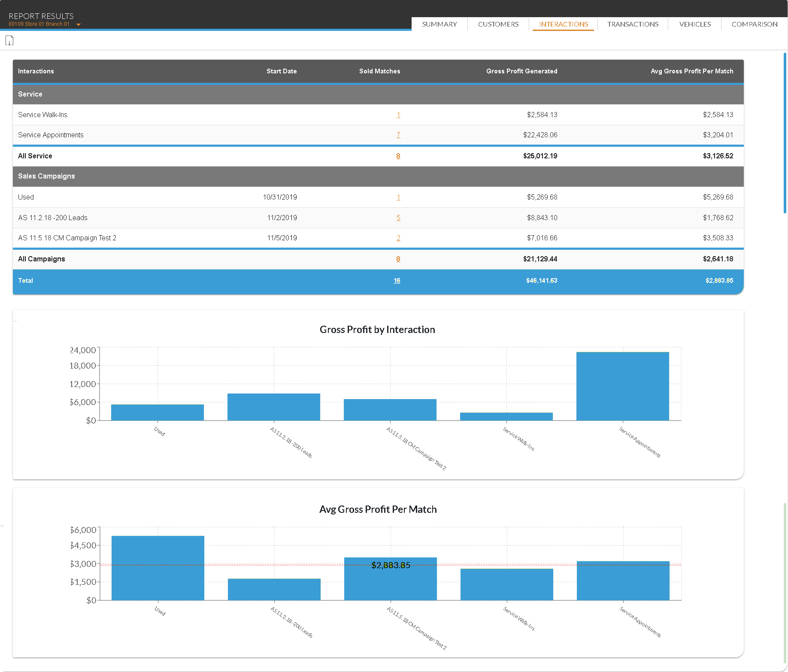Click Used bar in Avg Gross Profit chart
This screenshot has width=788, height=672.
[158, 568]
